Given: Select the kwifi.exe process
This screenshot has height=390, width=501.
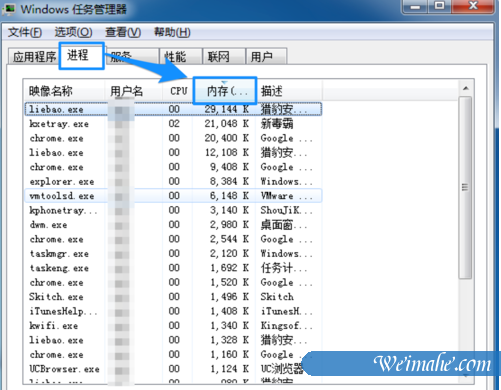Looking at the screenshot, I should point(173,326).
